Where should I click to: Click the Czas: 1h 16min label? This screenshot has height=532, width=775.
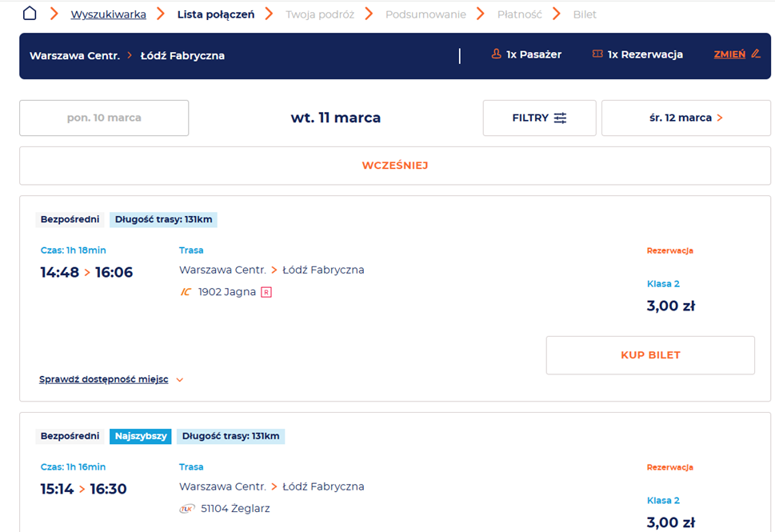point(73,466)
